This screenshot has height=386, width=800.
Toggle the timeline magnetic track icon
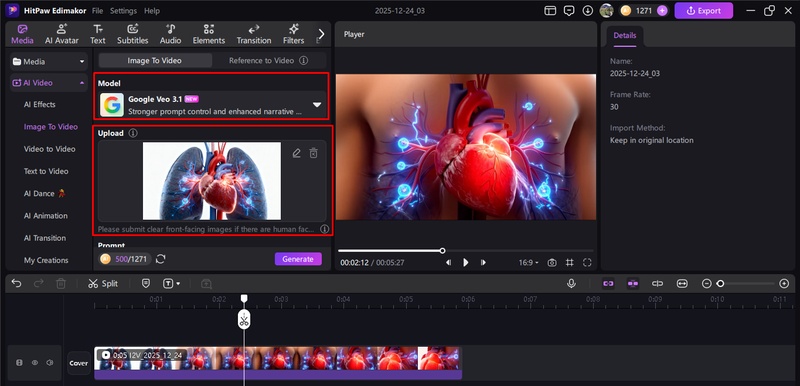(633, 284)
